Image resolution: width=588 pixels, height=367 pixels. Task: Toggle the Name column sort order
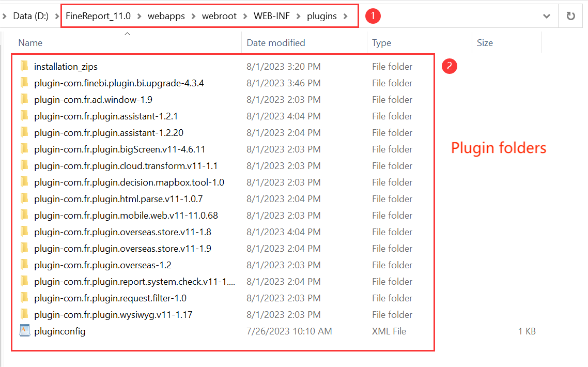click(x=30, y=42)
